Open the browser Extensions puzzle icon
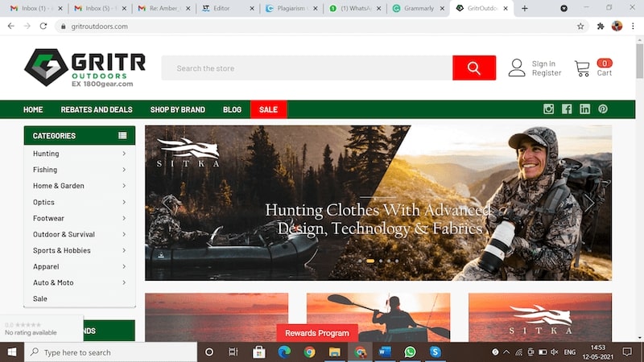 coord(601,27)
